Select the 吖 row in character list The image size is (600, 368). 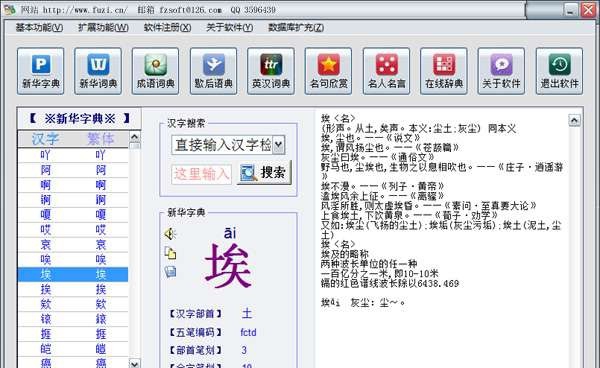coord(73,155)
